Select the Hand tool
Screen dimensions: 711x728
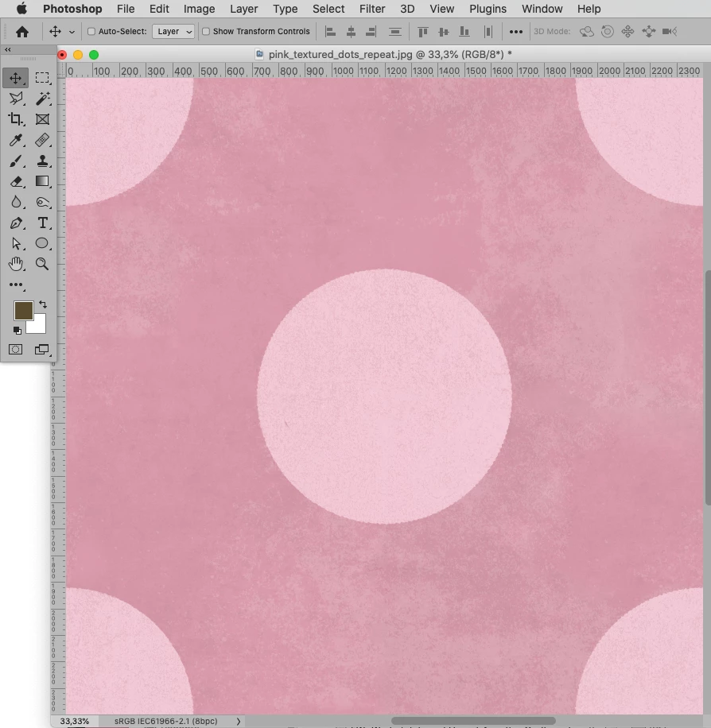16,264
